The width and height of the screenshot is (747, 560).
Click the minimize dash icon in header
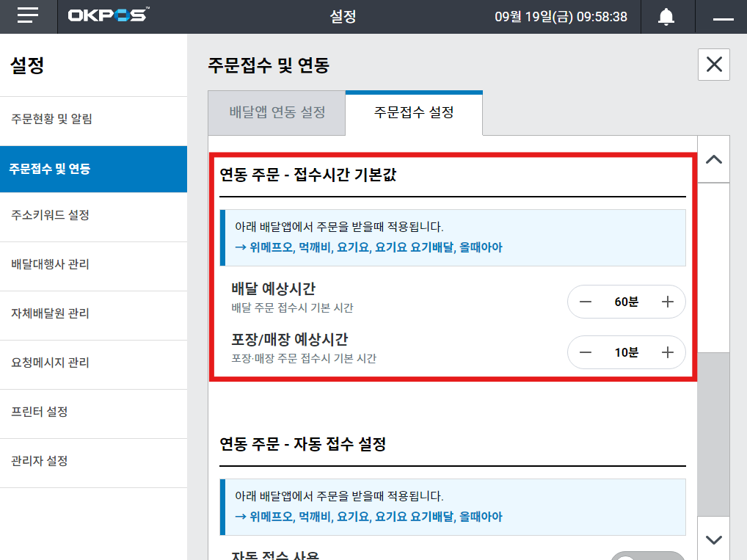723,18
